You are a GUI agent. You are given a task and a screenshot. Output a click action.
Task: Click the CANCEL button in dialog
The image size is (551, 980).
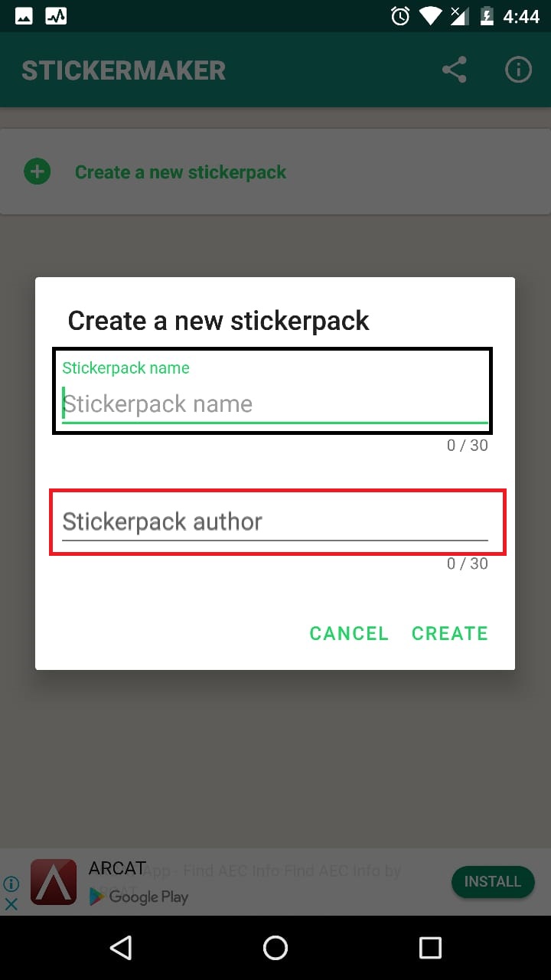point(349,633)
